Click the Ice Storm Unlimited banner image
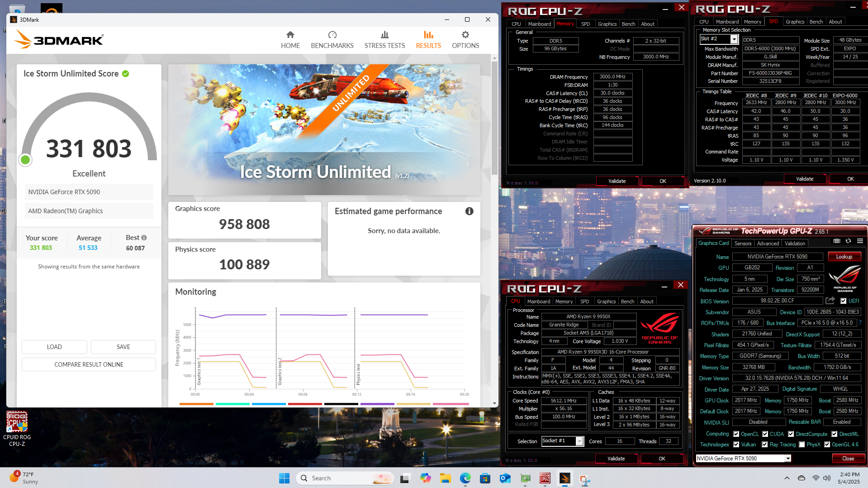This screenshot has height=488, width=868. click(324, 129)
